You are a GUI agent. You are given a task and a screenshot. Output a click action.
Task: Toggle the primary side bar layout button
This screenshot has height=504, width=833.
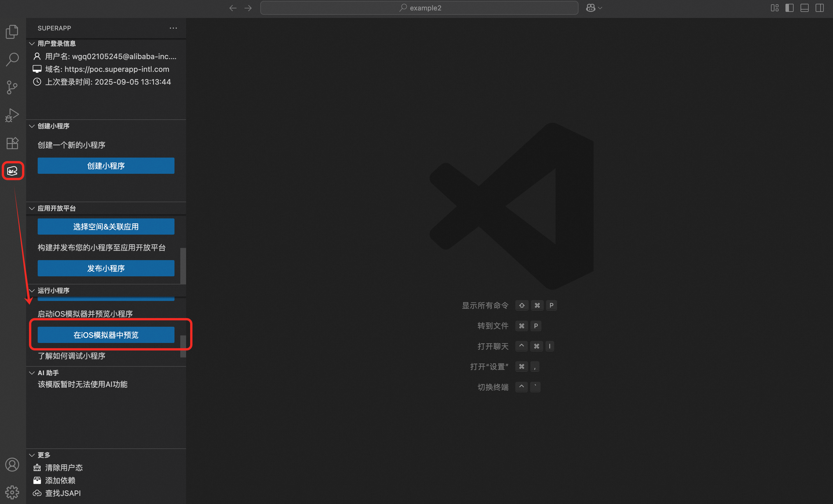click(x=790, y=8)
